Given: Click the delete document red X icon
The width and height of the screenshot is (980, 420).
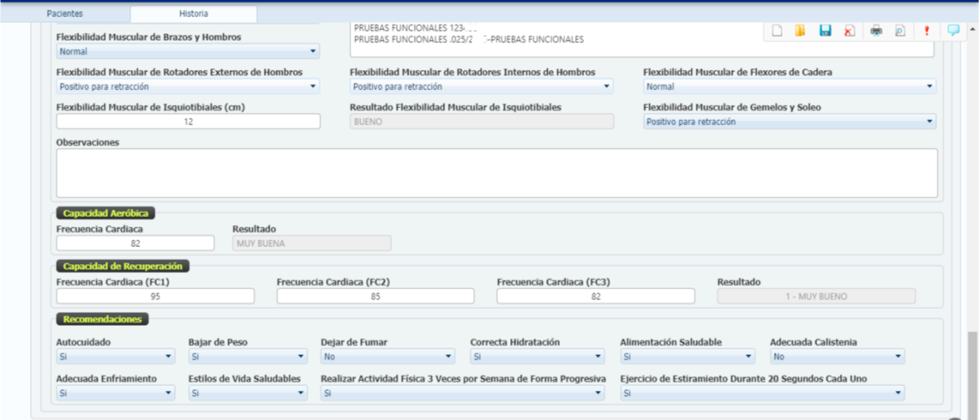Looking at the screenshot, I should click(849, 31).
